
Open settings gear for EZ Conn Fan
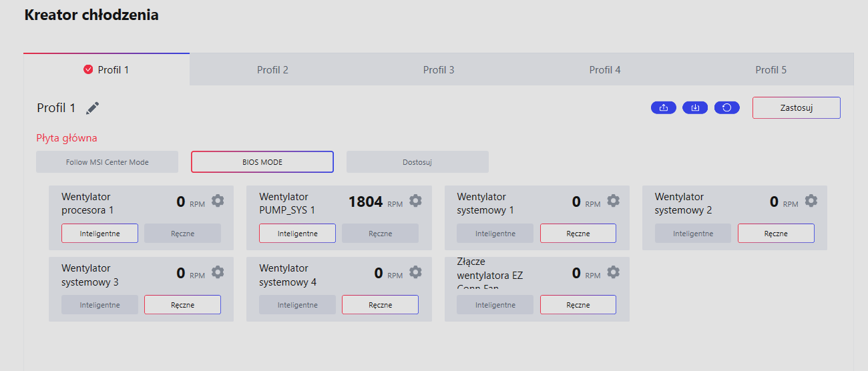pyautogui.click(x=613, y=272)
